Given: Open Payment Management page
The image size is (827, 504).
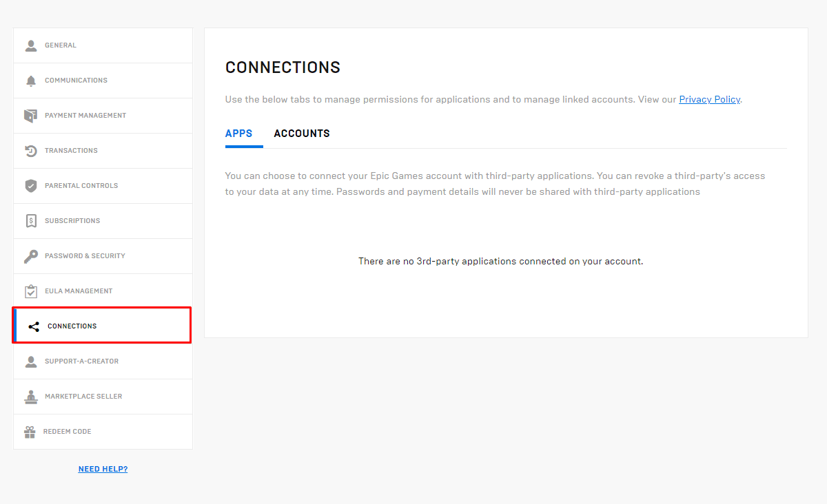Looking at the screenshot, I should click(103, 116).
